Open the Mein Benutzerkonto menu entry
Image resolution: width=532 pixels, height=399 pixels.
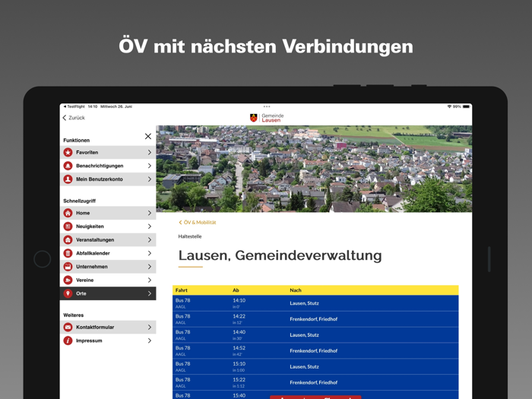[x=108, y=179]
